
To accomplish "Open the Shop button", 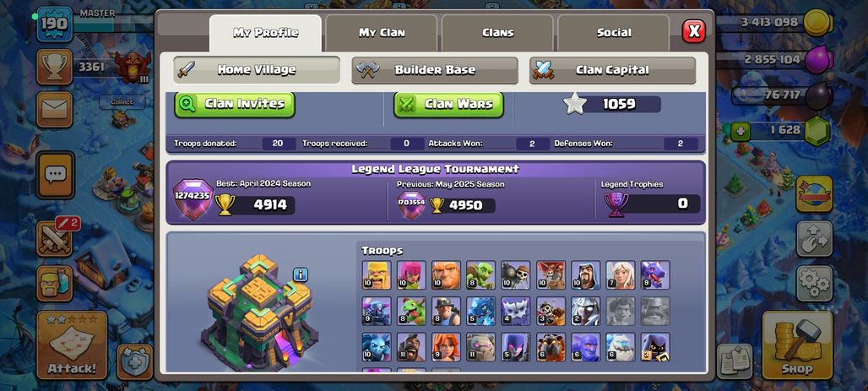I will point(797,345).
